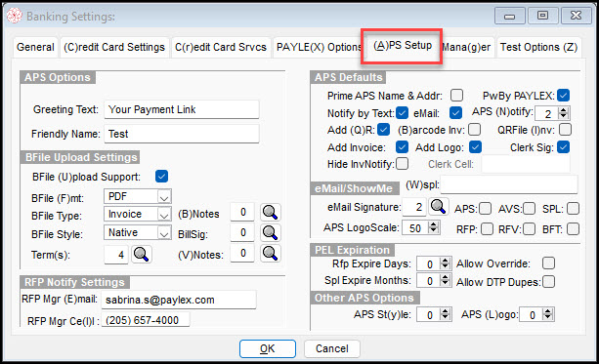Minimize the Banking Settings window
The image size is (599, 364).
click(x=510, y=16)
